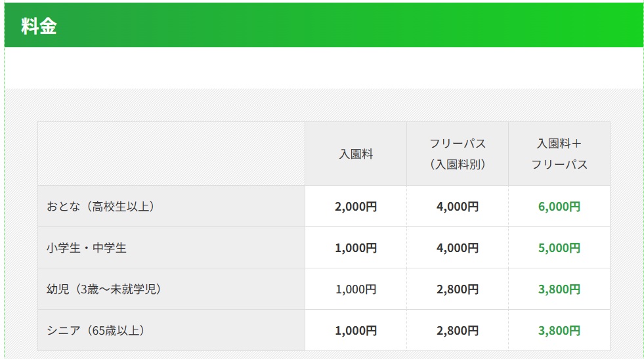Click the adult 2,000円 admission price

(x=356, y=207)
